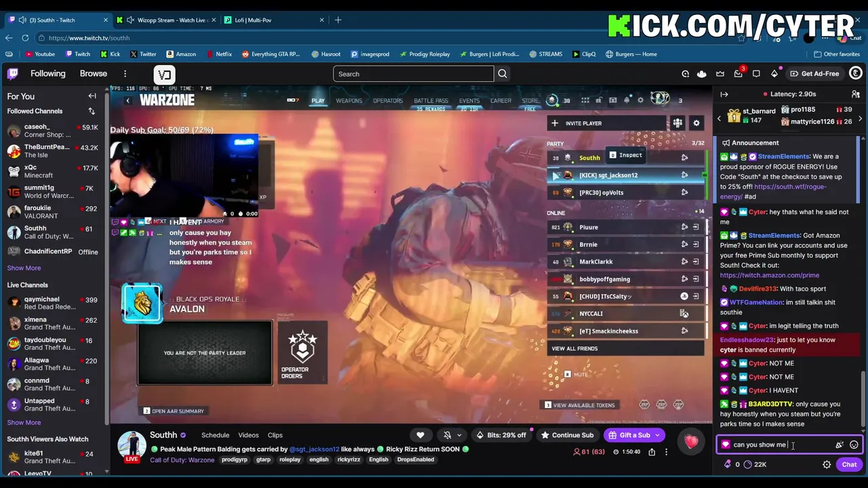Image resolution: width=868 pixels, height=488 pixels.
Task: Open qaymichael live channel
Action: [x=53, y=303]
